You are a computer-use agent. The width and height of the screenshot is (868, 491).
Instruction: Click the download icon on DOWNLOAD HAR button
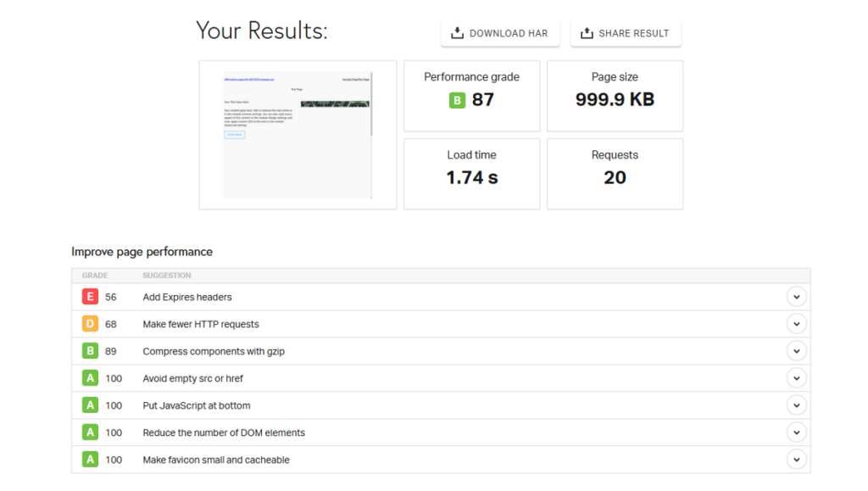click(458, 32)
